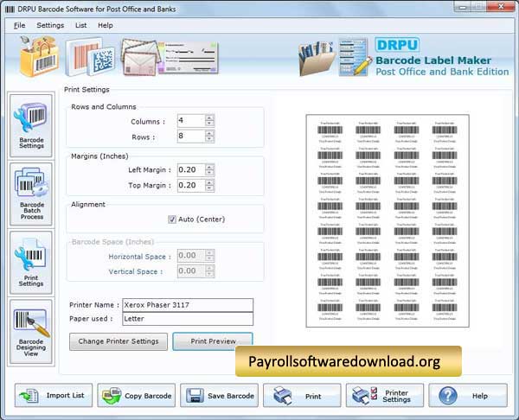Decrease the Top Margin value
519x420 pixels.
(209, 188)
